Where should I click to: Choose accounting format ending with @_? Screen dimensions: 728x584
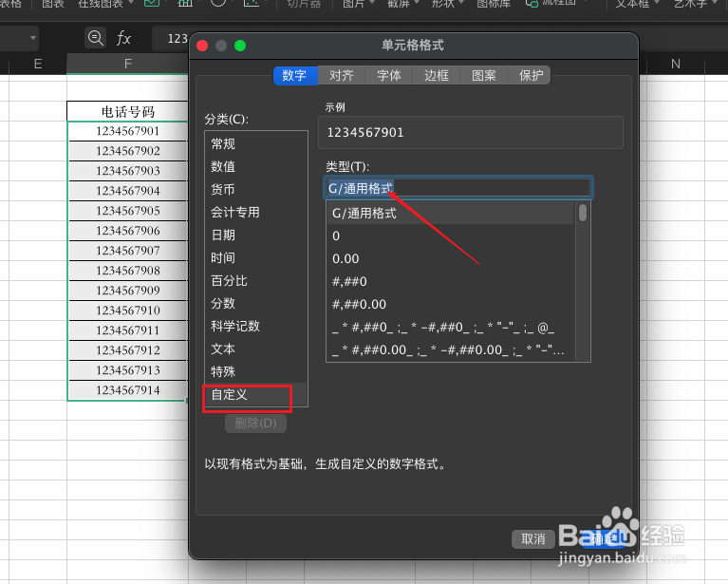click(450, 328)
